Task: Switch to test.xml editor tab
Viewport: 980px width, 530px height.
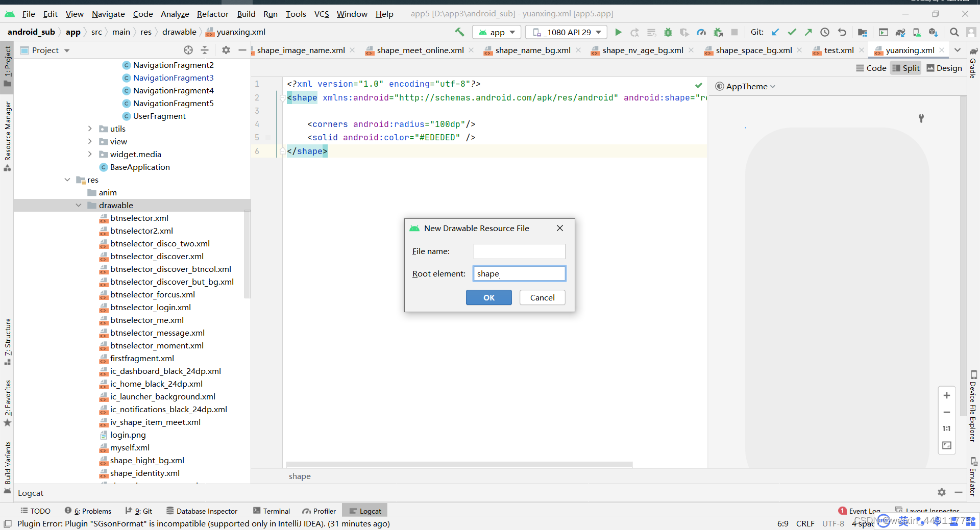Action: point(838,50)
